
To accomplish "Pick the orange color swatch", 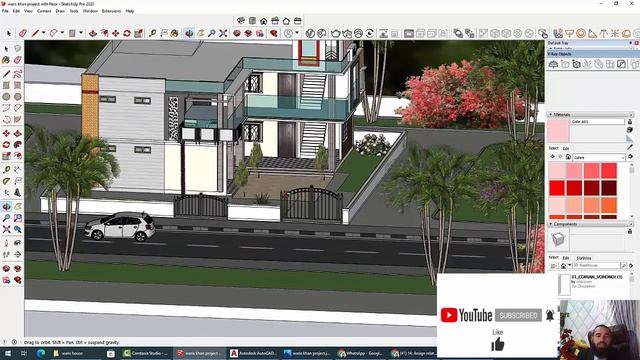I will click(x=609, y=205).
